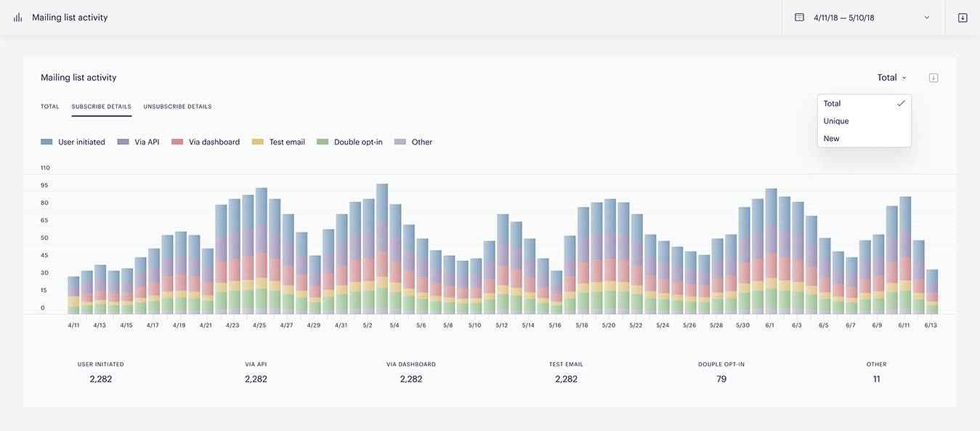Switch to the Total tab

[x=50, y=107]
